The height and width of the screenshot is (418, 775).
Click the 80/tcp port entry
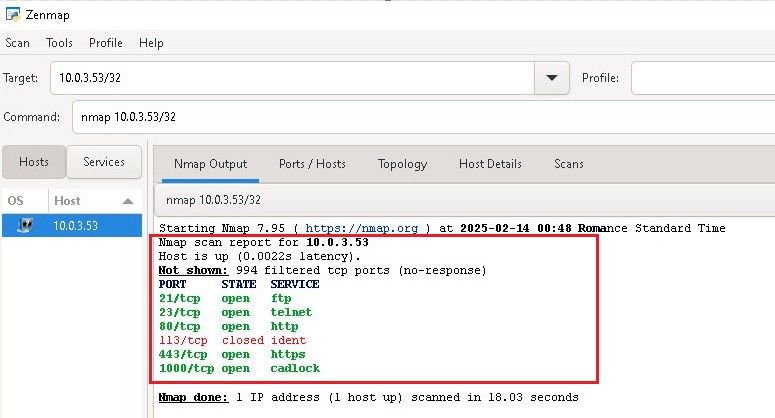click(179, 327)
